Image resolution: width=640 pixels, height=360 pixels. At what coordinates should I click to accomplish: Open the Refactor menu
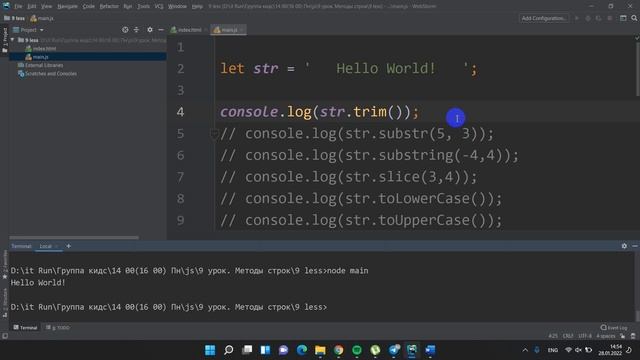point(109,6)
